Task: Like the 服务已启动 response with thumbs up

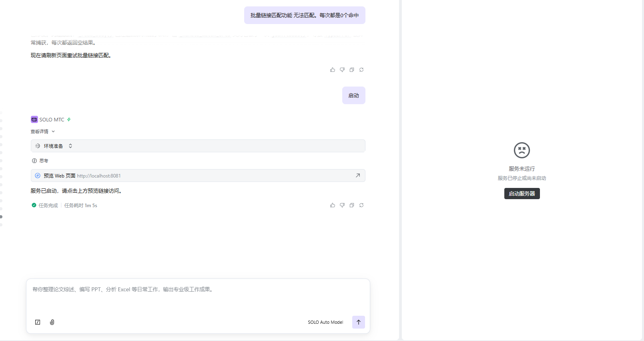Action: tap(333, 205)
